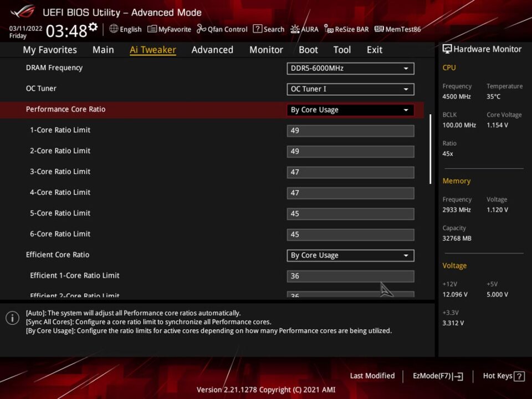This screenshot has height=399, width=532.
Task: Toggle ReSize BAR icon
Action: tap(329, 29)
